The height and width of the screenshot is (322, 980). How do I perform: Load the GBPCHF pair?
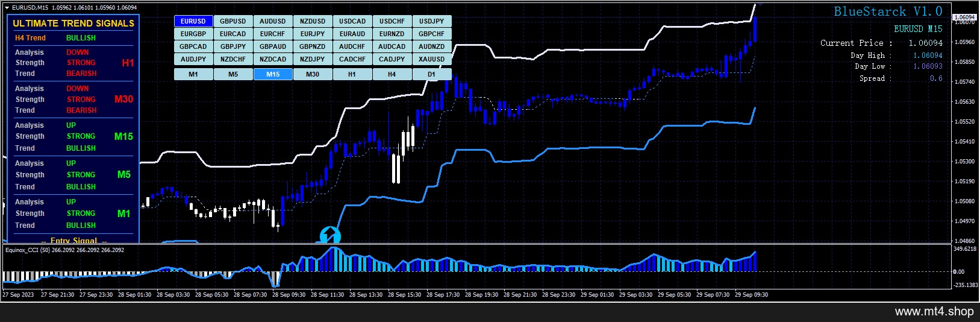click(432, 34)
